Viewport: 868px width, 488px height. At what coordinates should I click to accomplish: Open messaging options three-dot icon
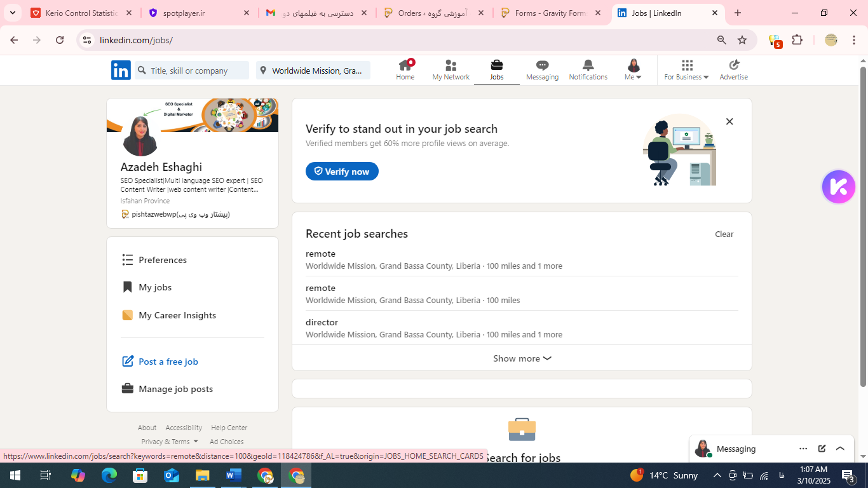803,449
